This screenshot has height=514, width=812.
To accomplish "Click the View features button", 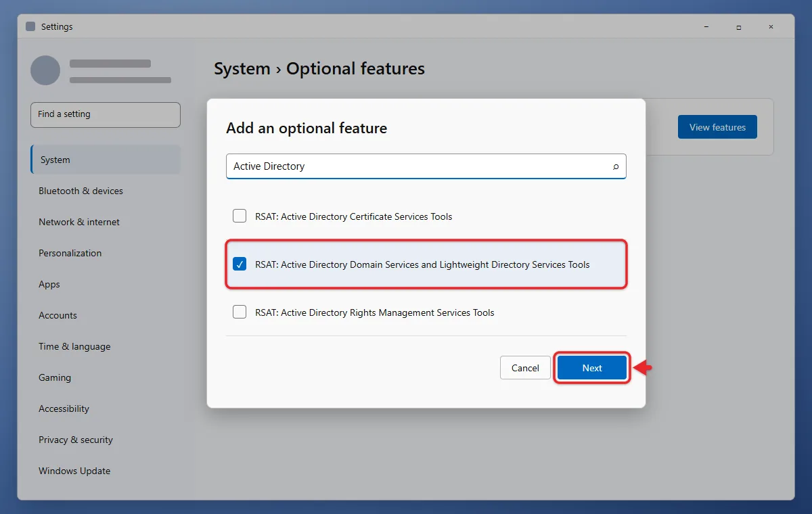I will [x=717, y=127].
